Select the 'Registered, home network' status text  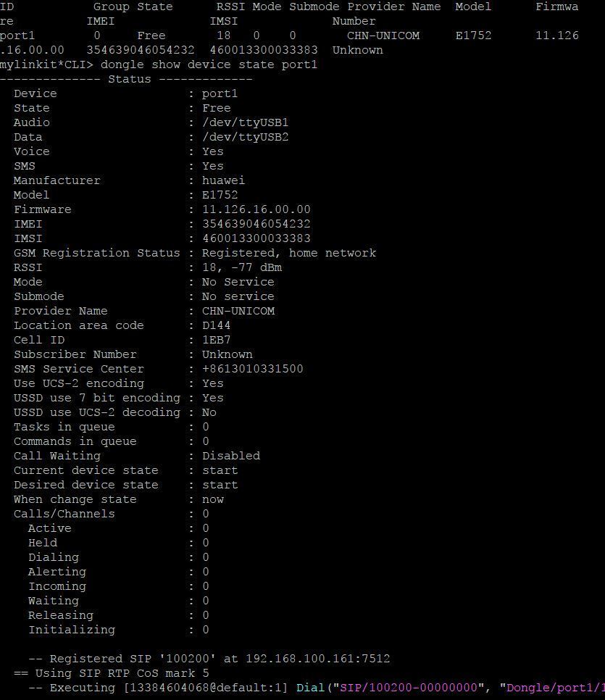pos(289,253)
